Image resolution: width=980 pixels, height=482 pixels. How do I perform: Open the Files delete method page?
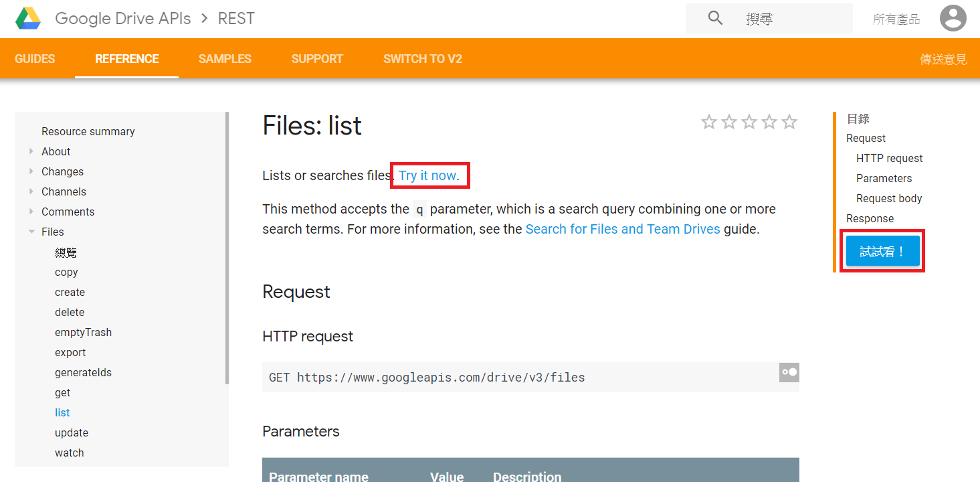tap(70, 312)
